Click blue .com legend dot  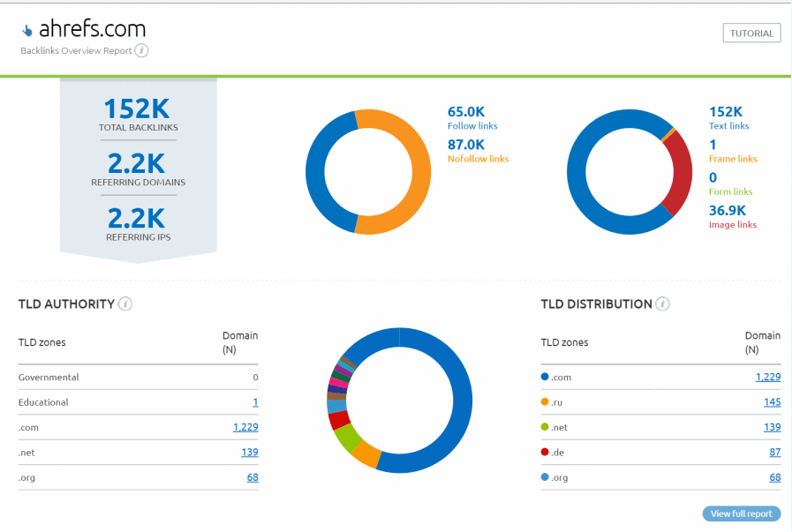click(x=545, y=377)
